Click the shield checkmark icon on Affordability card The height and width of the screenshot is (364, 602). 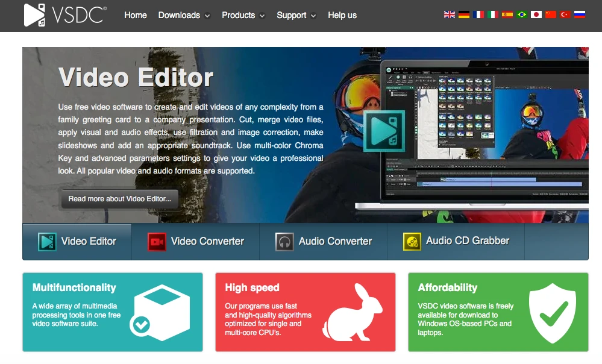(x=553, y=313)
